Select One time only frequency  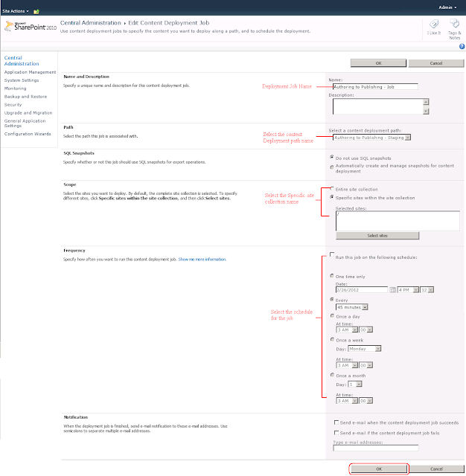coord(332,276)
